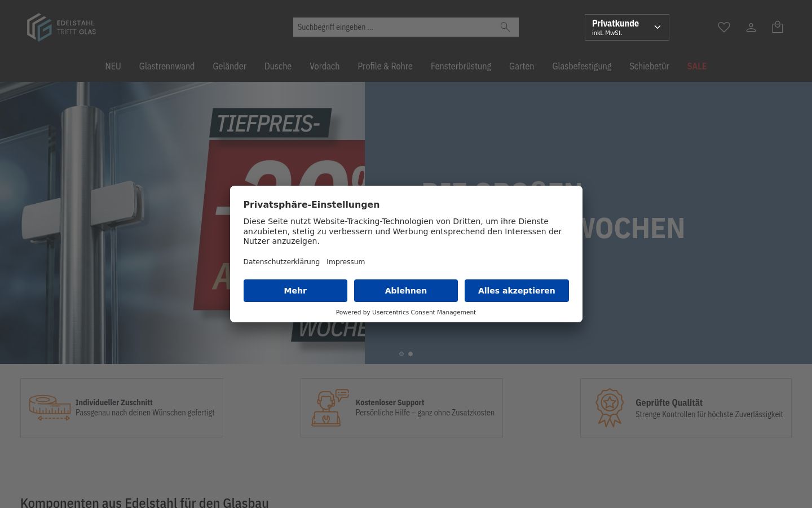Click Powered by Usercentrics Consent Management text
The image size is (812, 508).
click(x=406, y=312)
